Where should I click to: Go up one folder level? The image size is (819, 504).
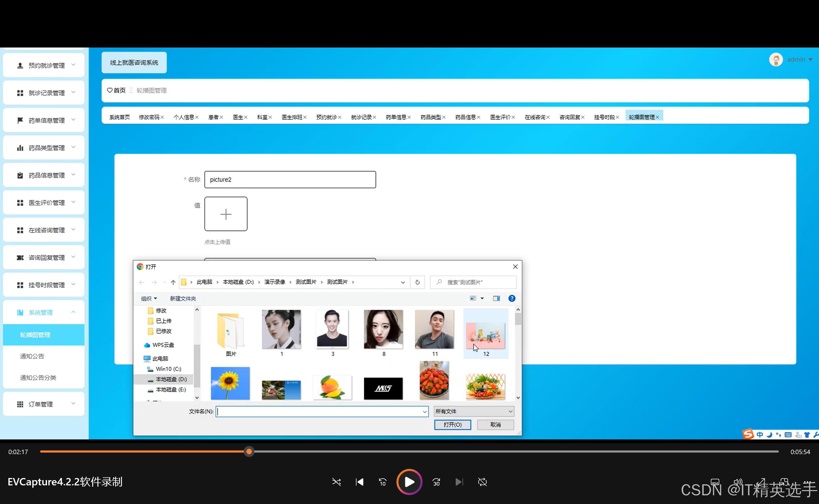(x=173, y=282)
